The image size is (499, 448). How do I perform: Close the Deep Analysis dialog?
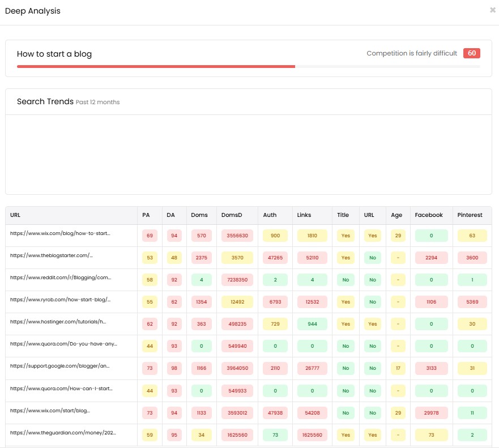click(x=493, y=10)
